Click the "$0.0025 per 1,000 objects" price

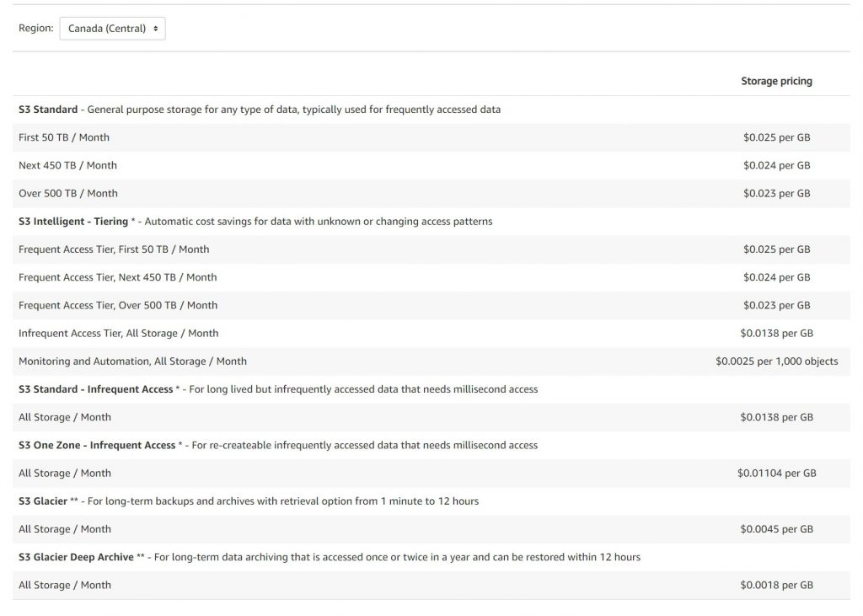pos(776,362)
